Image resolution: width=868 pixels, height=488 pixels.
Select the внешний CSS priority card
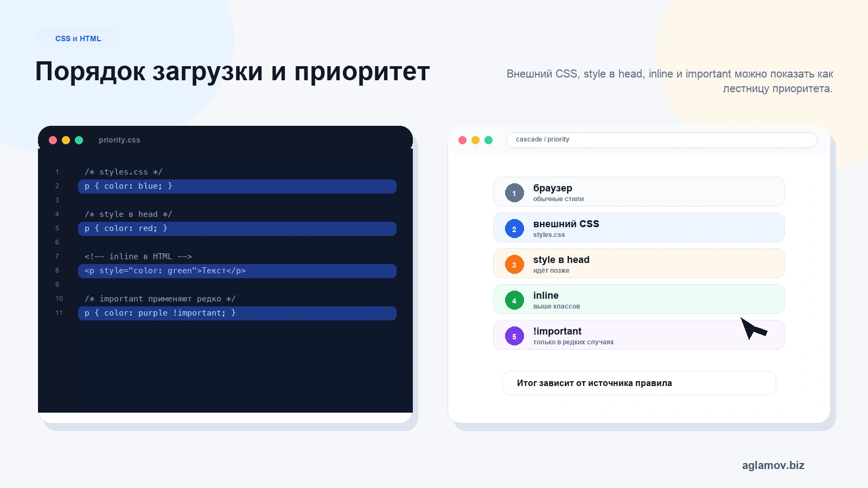(x=639, y=228)
